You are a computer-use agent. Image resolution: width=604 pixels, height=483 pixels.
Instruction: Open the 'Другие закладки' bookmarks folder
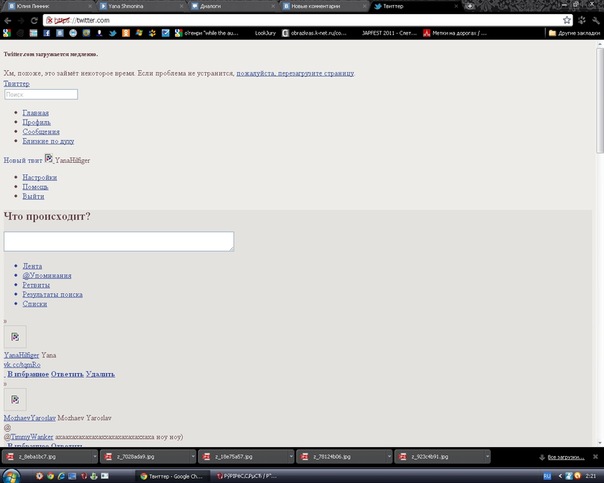coord(574,33)
